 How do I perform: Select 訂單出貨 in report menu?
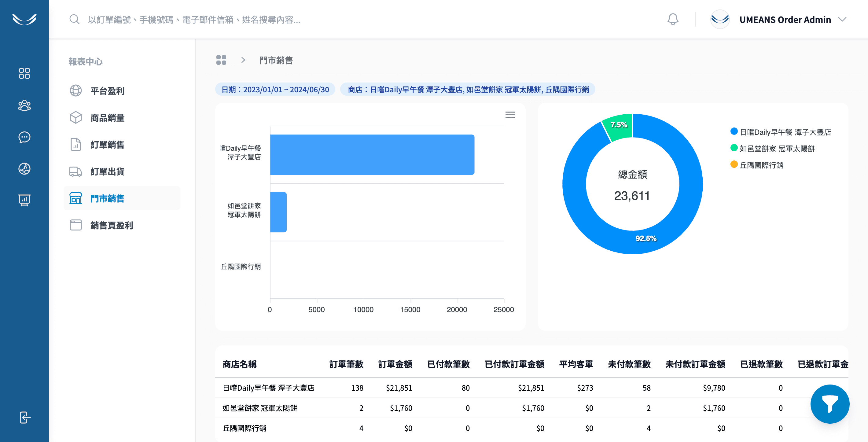coord(107,171)
